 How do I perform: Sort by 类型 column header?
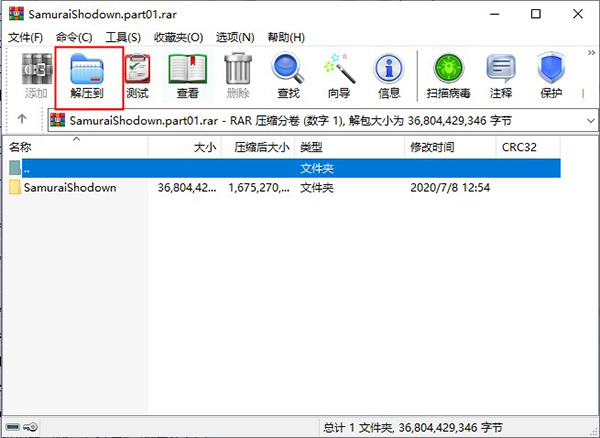[x=349, y=147]
